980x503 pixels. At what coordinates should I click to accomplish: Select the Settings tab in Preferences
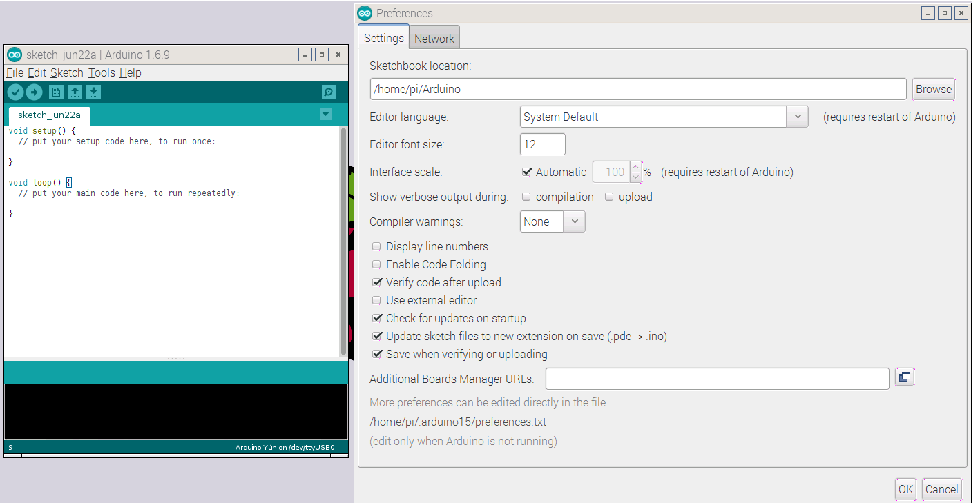click(x=383, y=38)
